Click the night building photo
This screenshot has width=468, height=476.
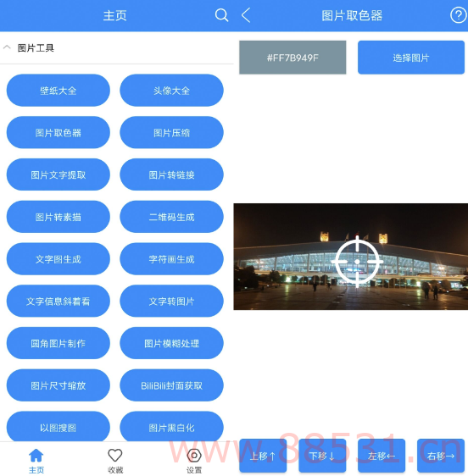[x=351, y=257]
